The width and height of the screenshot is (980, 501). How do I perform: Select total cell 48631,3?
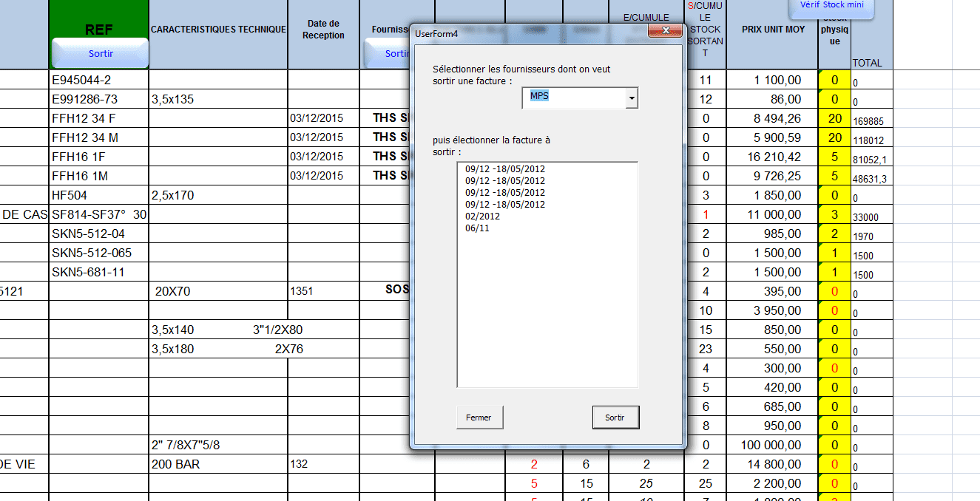(872, 176)
